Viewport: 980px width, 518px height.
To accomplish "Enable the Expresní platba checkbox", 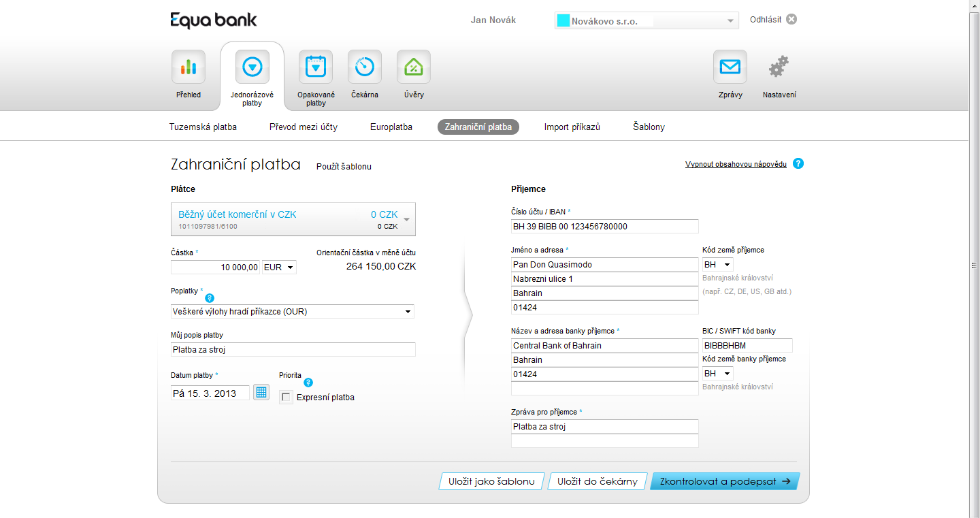I will [287, 397].
